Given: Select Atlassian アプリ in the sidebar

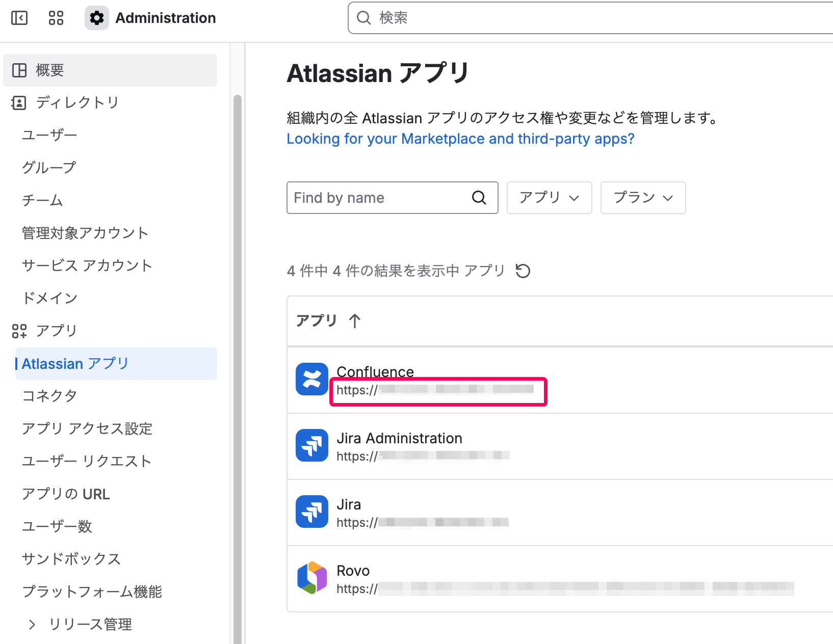Looking at the screenshot, I should point(116,364).
